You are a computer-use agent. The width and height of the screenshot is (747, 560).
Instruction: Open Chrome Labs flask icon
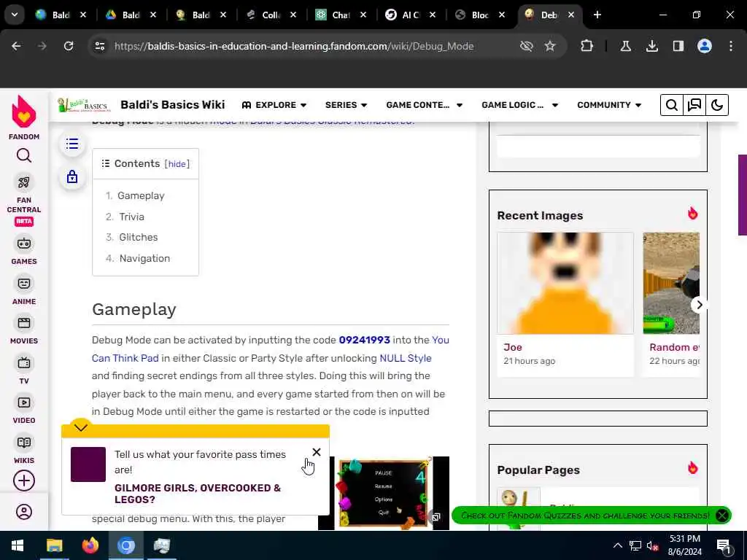point(625,46)
